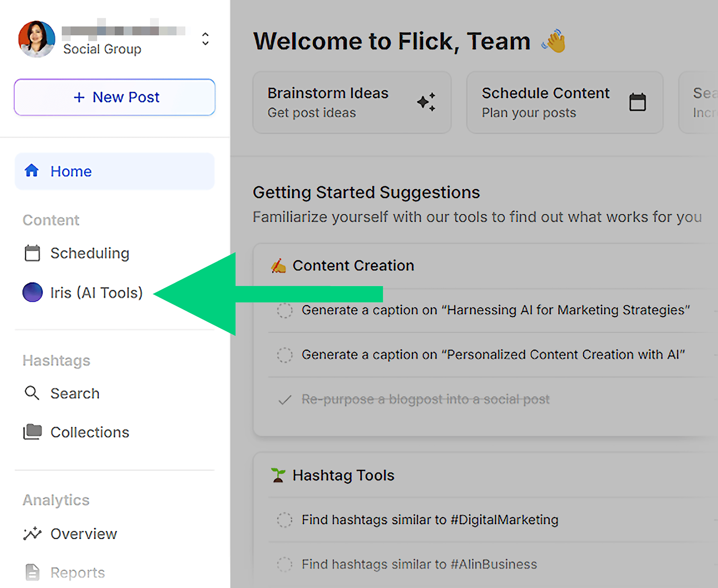
Task: Open the Brainstorm Ideas card
Action: [352, 102]
